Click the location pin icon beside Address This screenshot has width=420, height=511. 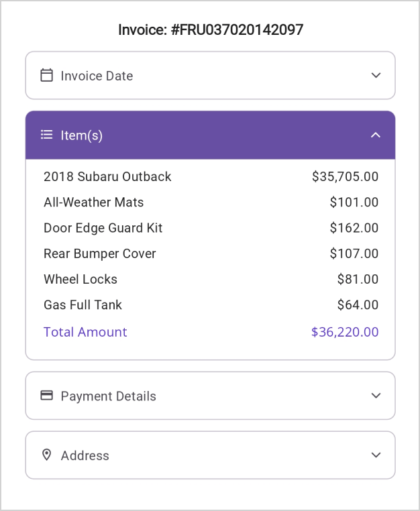pos(46,455)
